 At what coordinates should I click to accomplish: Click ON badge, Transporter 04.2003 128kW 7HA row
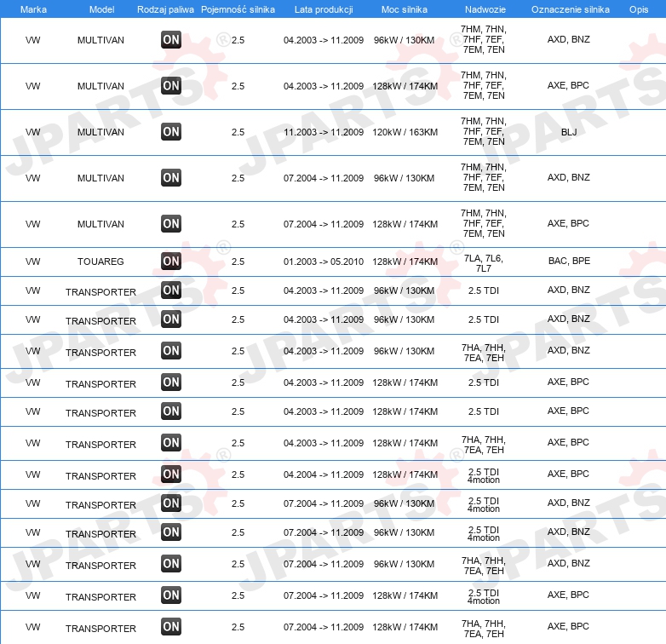click(171, 443)
